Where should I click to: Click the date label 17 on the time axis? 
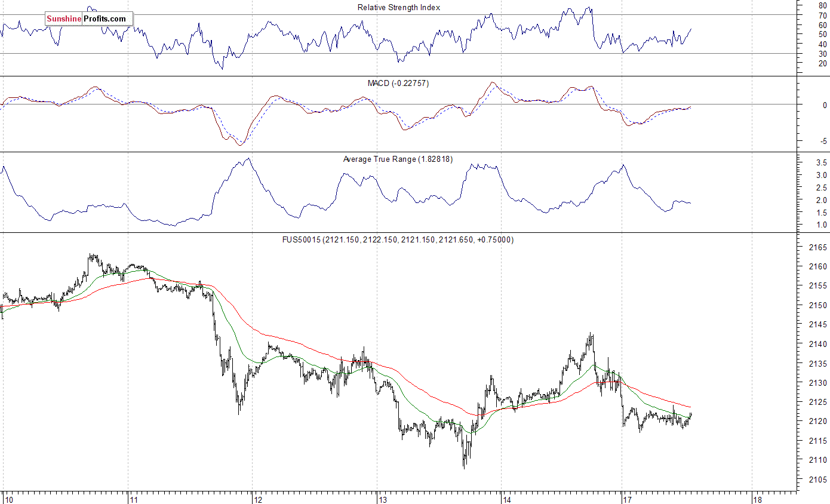628,499
